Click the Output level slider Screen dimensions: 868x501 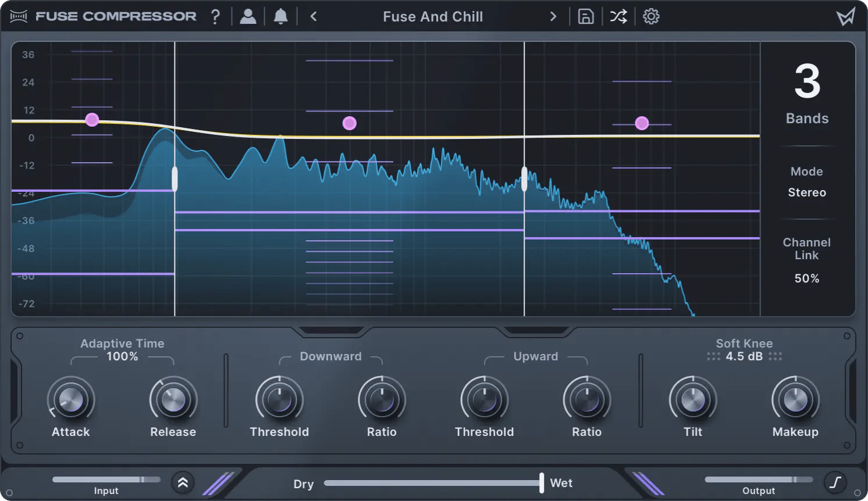tap(759, 479)
